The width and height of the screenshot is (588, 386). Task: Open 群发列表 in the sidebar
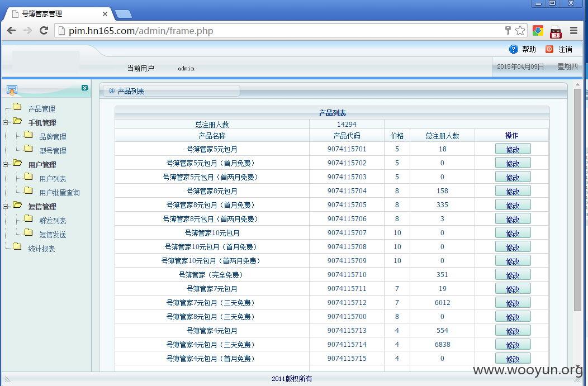[53, 221]
